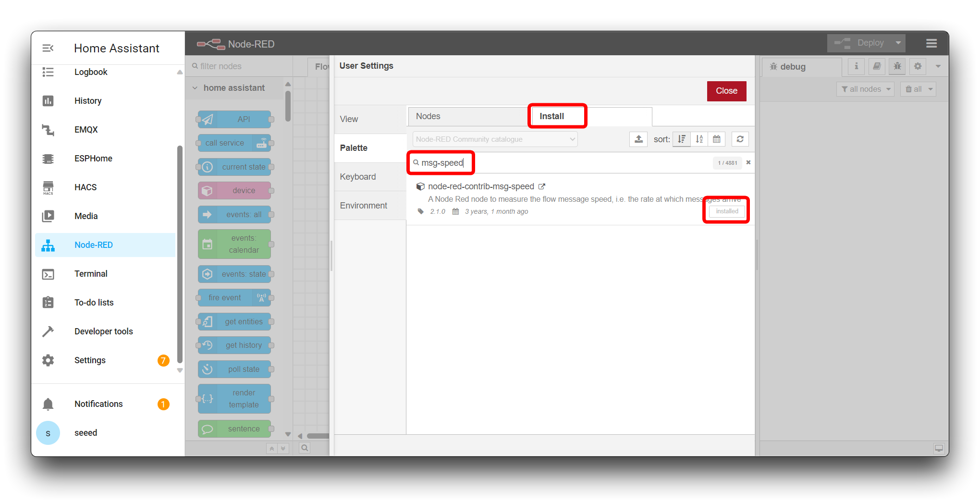Open node-red-contrib-msg-speed external link

tap(542, 186)
